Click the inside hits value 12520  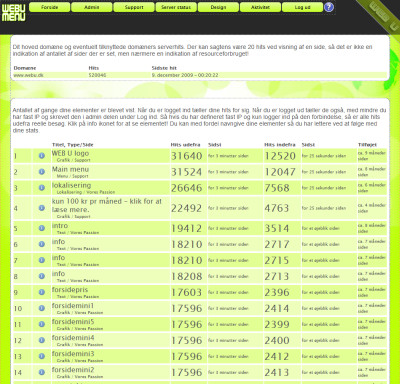280,156
